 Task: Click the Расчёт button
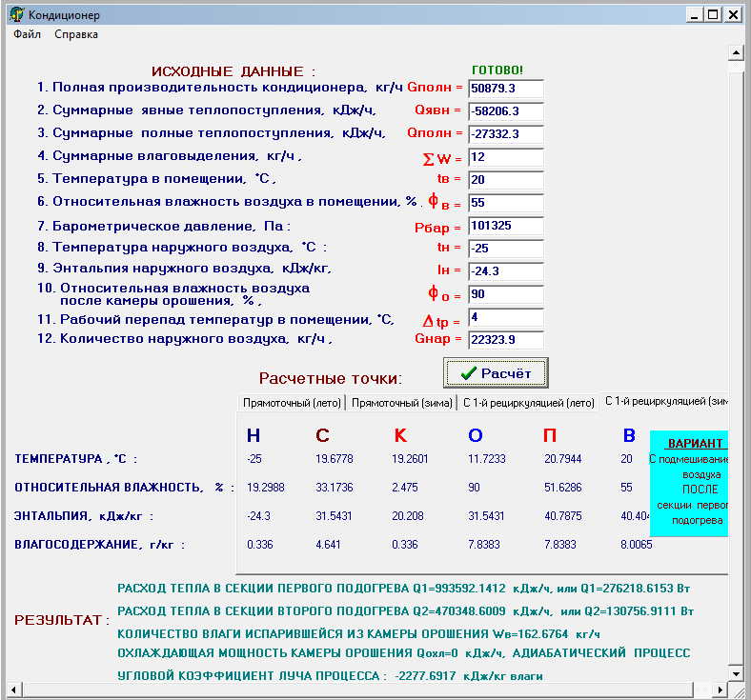click(x=496, y=373)
